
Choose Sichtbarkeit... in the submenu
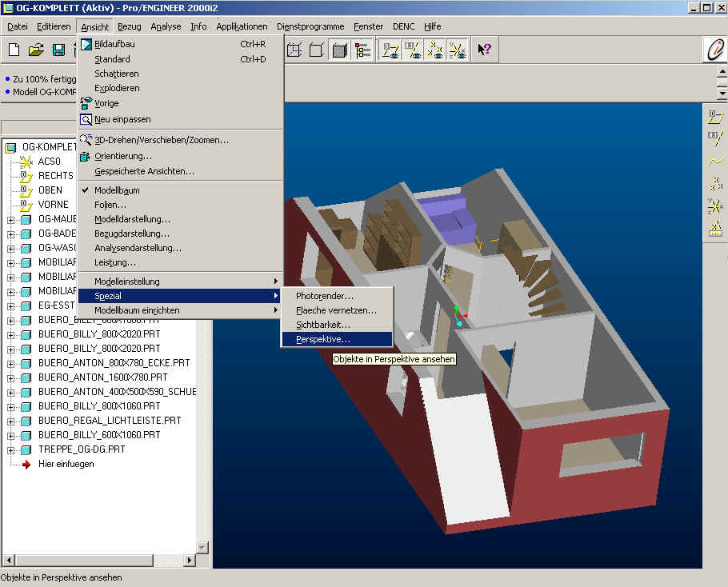pos(337,325)
